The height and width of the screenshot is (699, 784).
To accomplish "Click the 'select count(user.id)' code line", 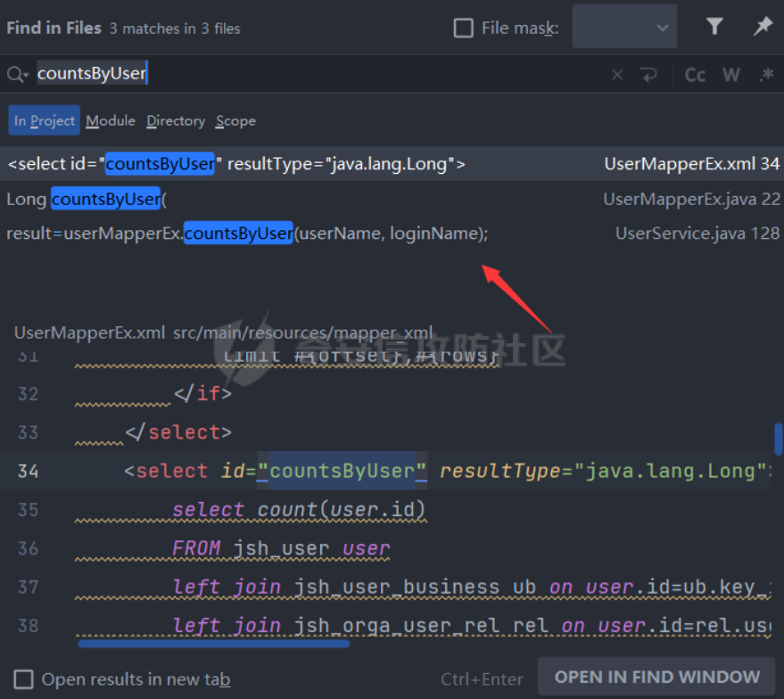I will point(299,510).
